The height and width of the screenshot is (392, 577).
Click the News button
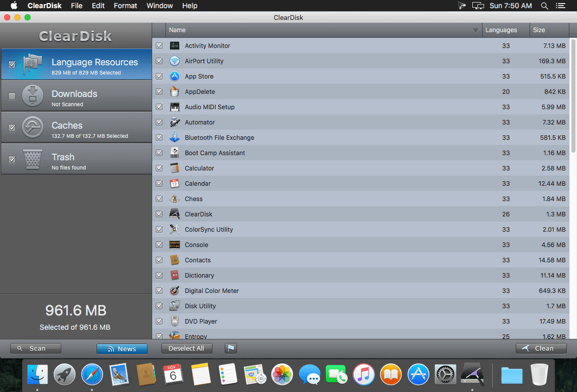tap(122, 349)
